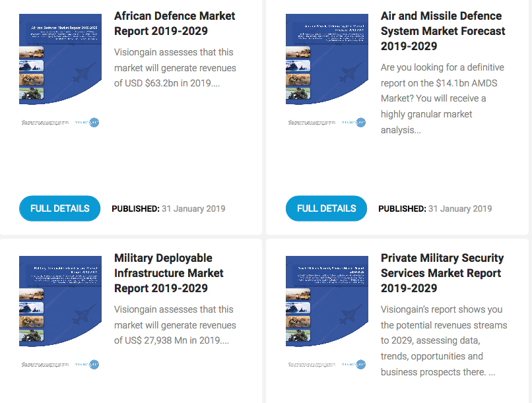Select Military Deployable Infrastructure report cover

(x=60, y=301)
